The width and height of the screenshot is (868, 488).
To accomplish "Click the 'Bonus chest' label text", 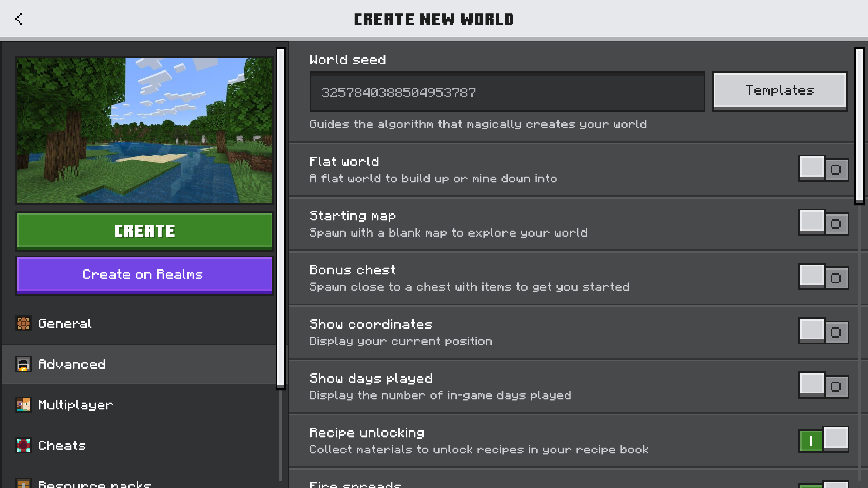I will [353, 270].
